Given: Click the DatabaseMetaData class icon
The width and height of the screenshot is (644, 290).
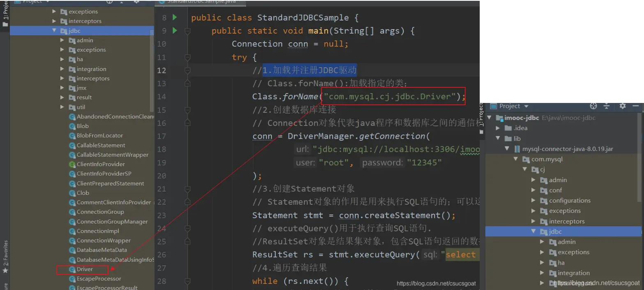Looking at the screenshot, I should click(72, 250).
